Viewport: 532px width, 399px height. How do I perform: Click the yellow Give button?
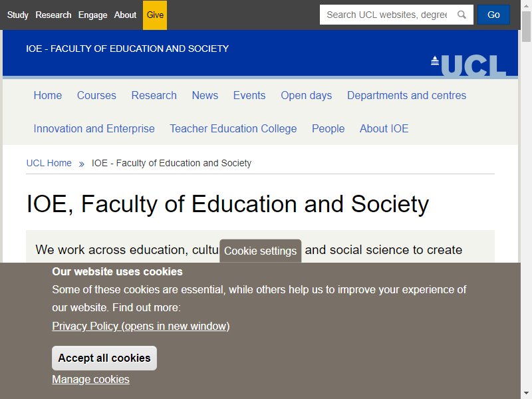point(155,15)
